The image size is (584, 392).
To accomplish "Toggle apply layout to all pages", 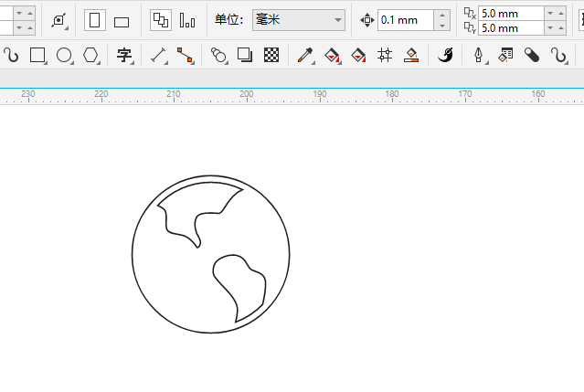I will 160,20.
